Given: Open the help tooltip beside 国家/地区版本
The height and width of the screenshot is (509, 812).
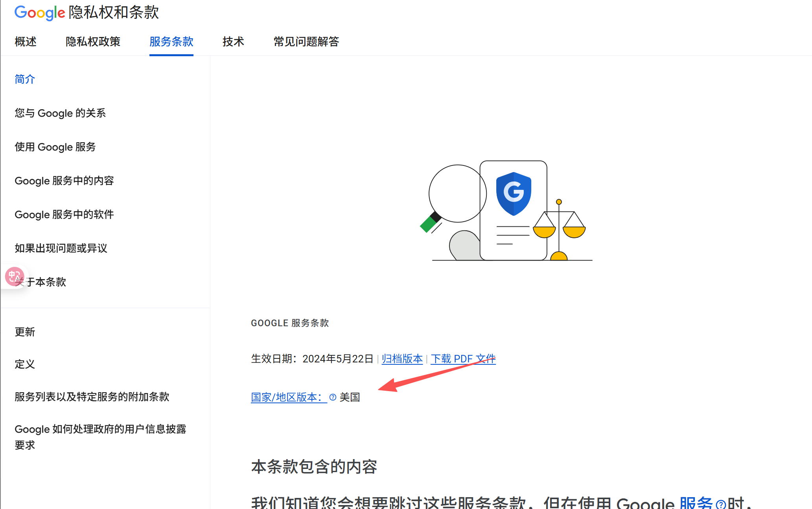Looking at the screenshot, I should point(332,397).
